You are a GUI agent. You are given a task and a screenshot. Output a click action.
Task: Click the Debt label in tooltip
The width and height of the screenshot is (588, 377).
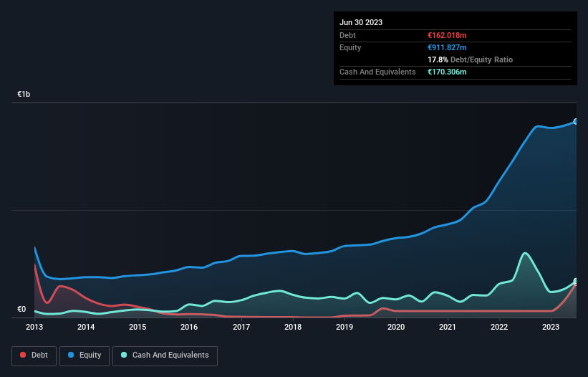[x=347, y=35]
